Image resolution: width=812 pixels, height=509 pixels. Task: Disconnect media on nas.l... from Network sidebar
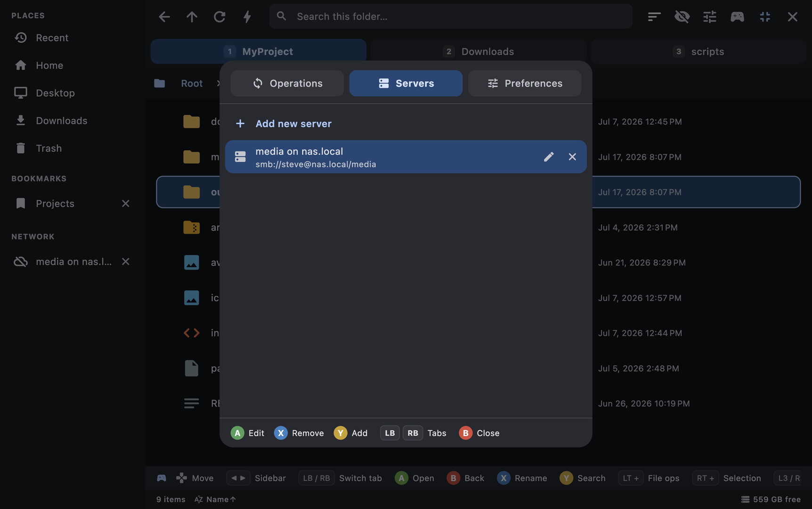(125, 262)
